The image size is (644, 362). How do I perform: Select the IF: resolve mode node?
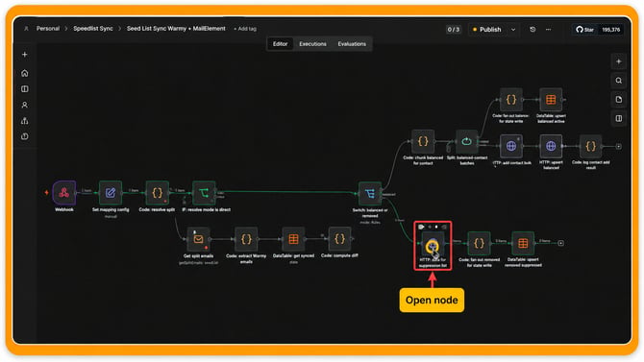[x=204, y=192]
